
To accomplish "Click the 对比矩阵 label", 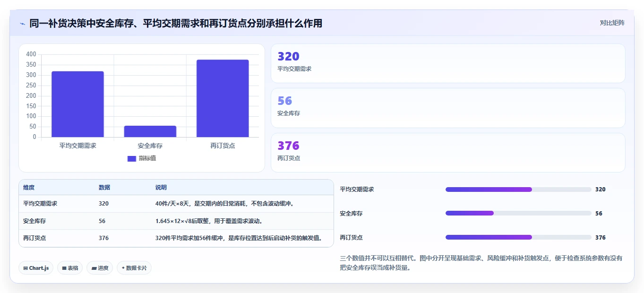I will pyautogui.click(x=612, y=23).
